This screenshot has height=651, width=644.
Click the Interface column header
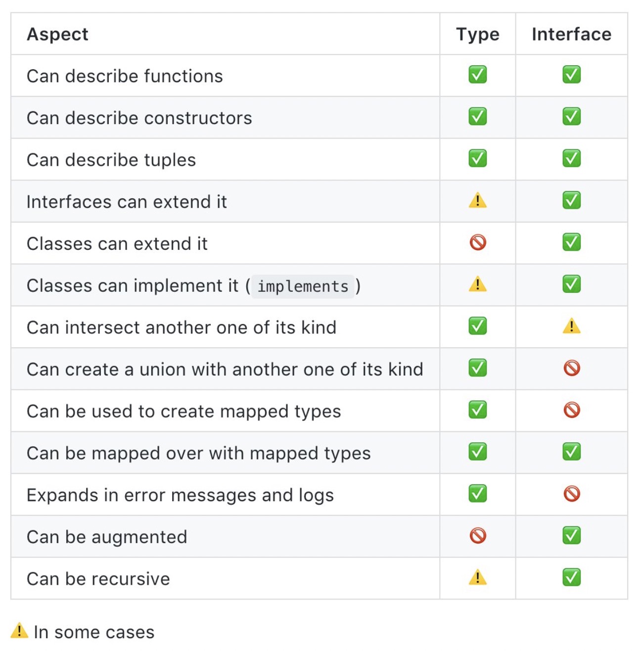(571, 34)
